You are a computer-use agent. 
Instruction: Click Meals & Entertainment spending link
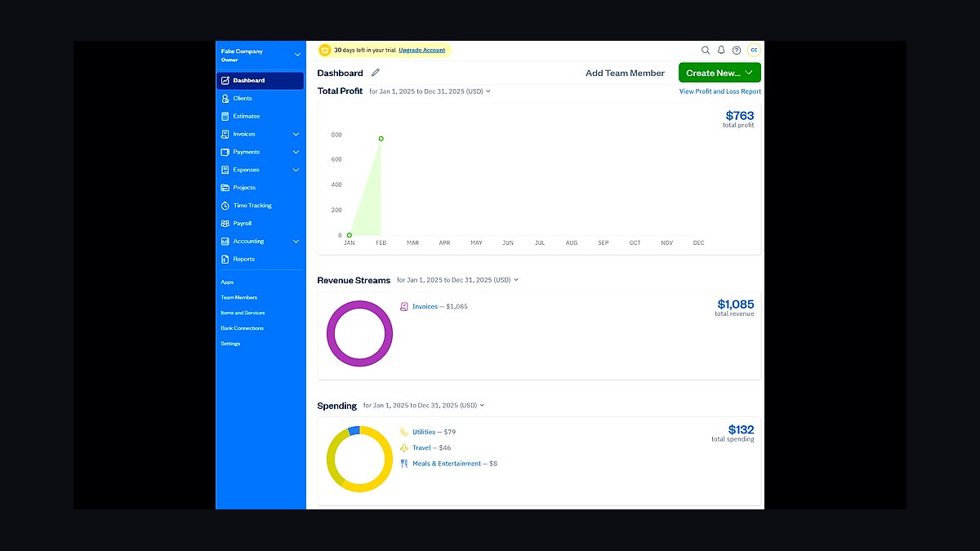(447, 464)
